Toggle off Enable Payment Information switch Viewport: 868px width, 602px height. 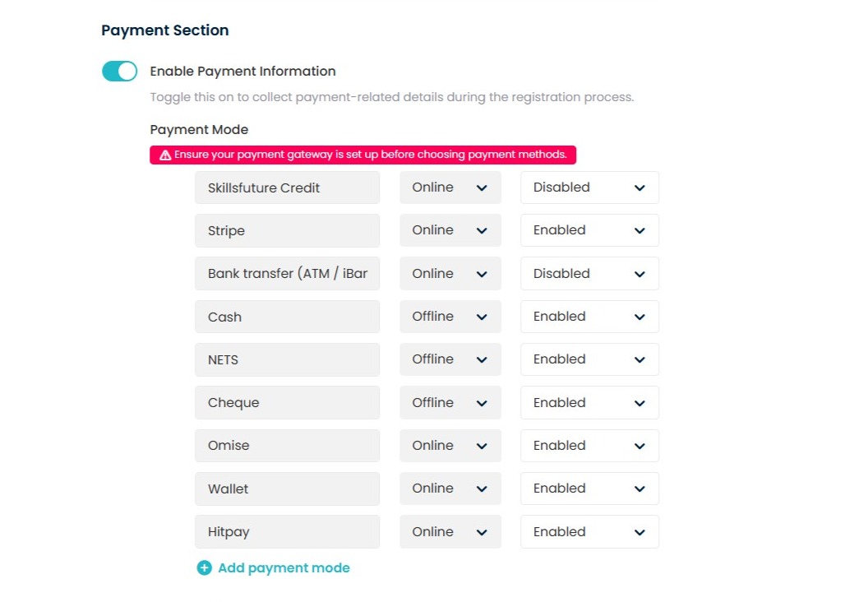pos(119,71)
